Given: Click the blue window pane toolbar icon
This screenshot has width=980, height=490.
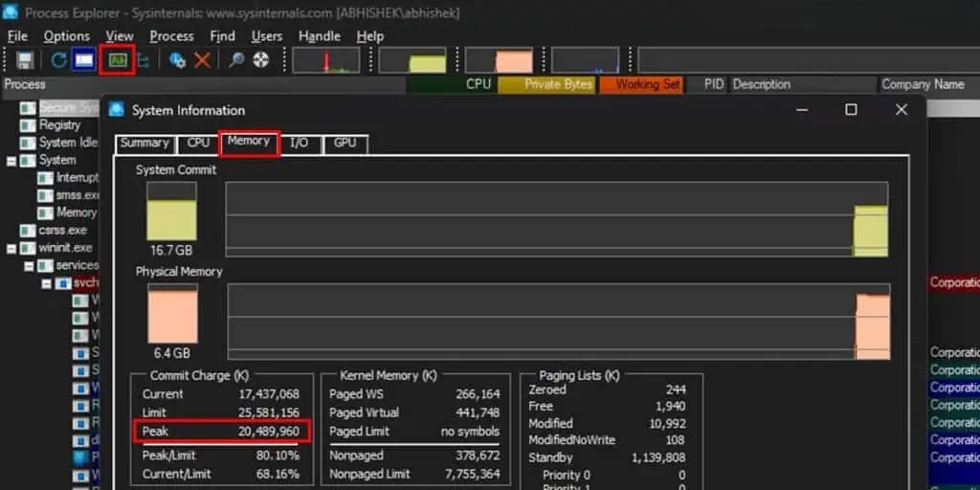Looking at the screenshot, I should tap(84, 60).
